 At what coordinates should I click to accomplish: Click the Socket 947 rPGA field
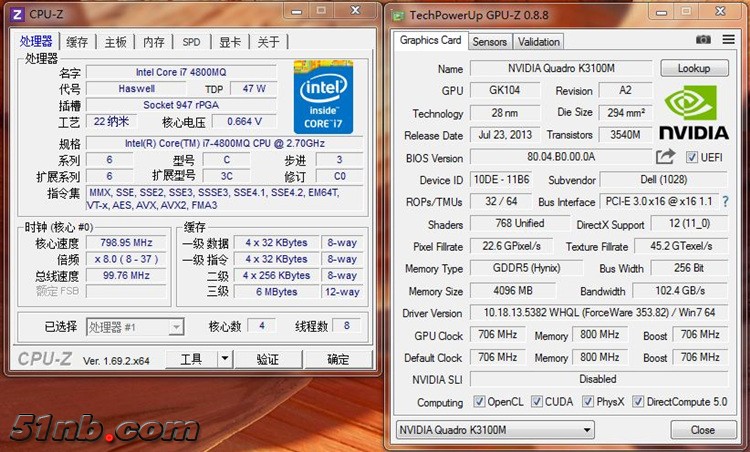pyautogui.click(x=181, y=105)
